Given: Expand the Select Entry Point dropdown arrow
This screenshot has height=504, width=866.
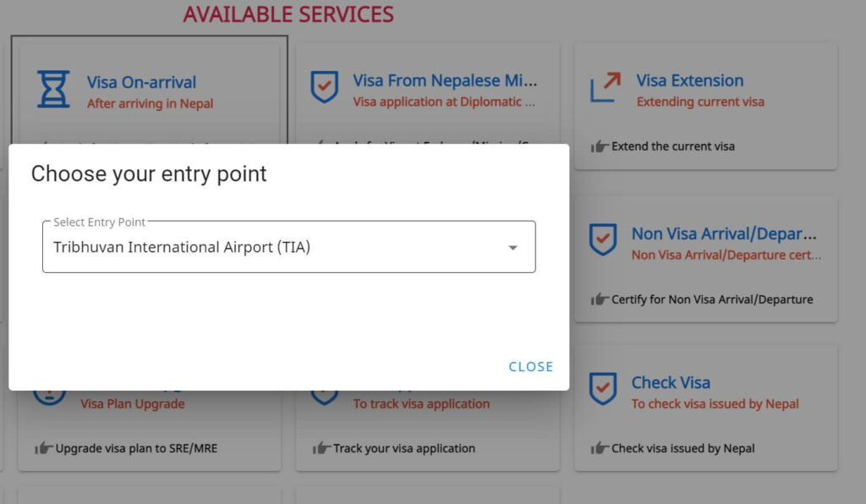Looking at the screenshot, I should 513,248.
